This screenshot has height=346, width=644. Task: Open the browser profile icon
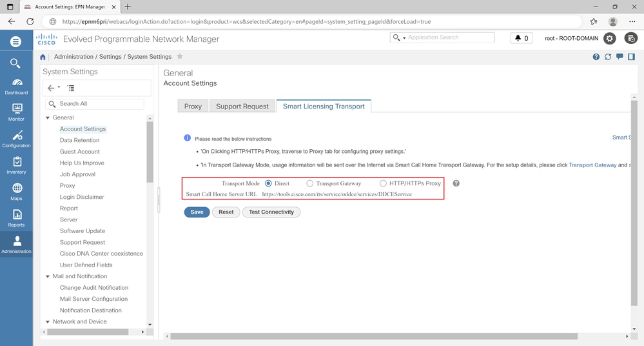pos(613,21)
